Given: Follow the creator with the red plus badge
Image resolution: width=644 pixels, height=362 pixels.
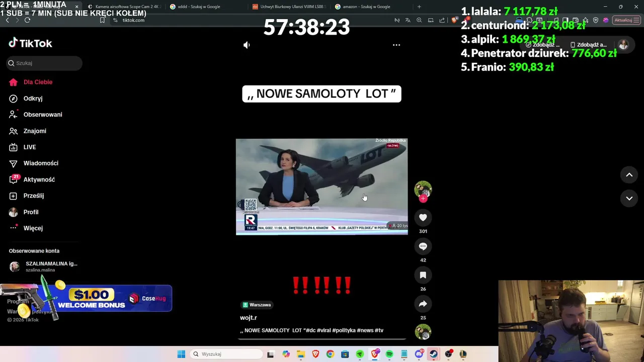Looking at the screenshot, I should coord(423,199).
